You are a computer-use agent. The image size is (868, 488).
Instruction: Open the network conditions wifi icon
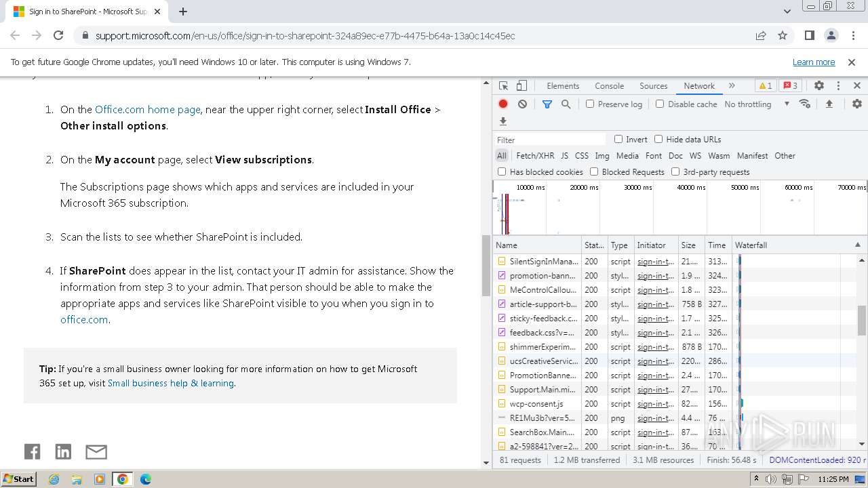(805, 104)
